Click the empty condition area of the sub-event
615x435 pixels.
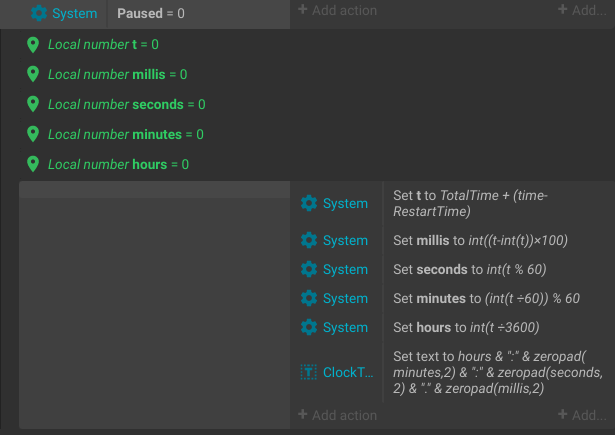click(155, 305)
